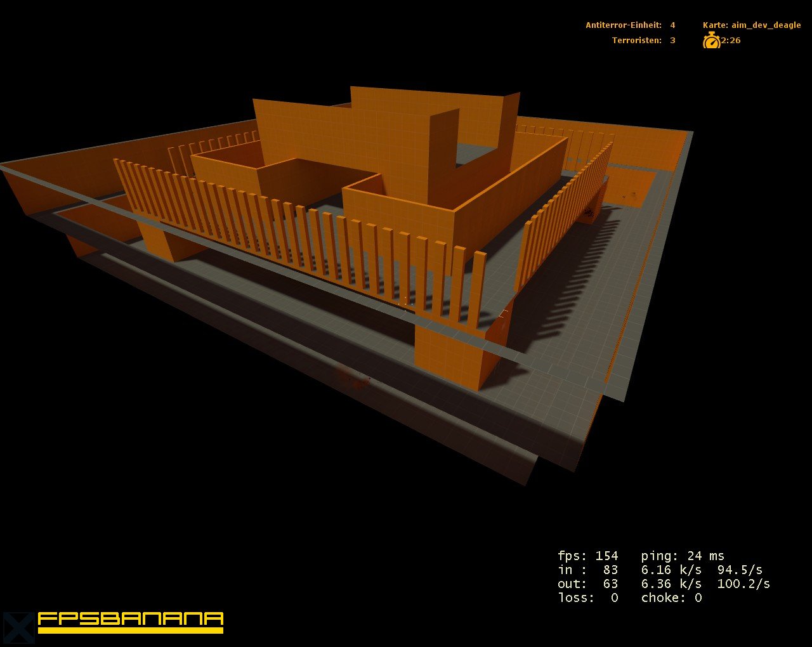
Task: Click the 2:26 round timer display
Action: (x=731, y=40)
